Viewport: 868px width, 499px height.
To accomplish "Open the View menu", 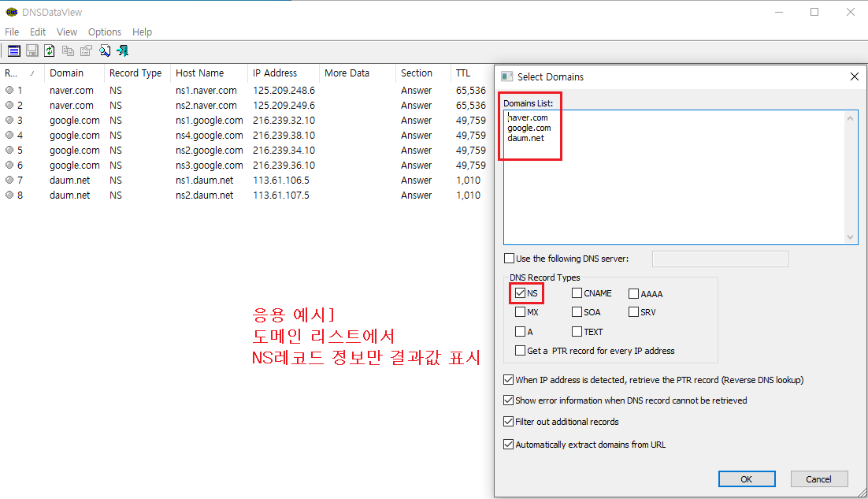I will pyautogui.click(x=66, y=32).
